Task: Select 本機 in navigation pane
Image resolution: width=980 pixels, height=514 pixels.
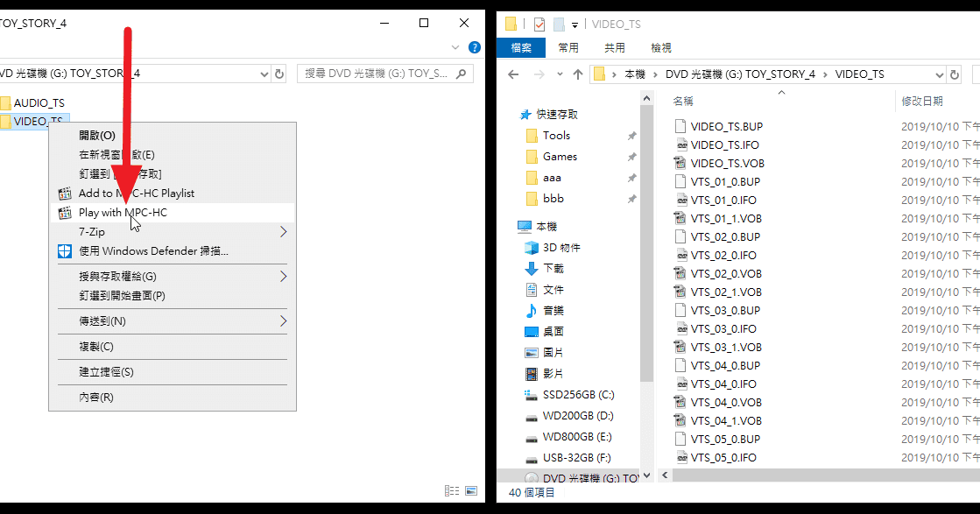Action: (x=546, y=227)
